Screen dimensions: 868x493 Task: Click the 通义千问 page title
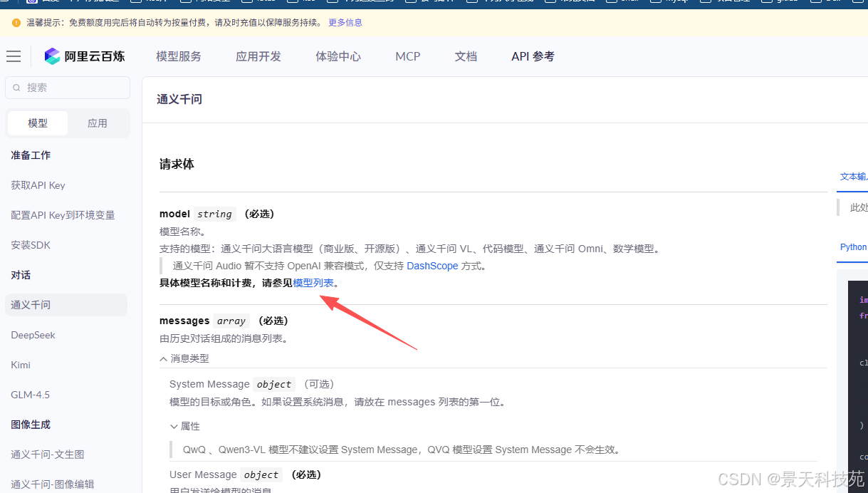pos(179,99)
